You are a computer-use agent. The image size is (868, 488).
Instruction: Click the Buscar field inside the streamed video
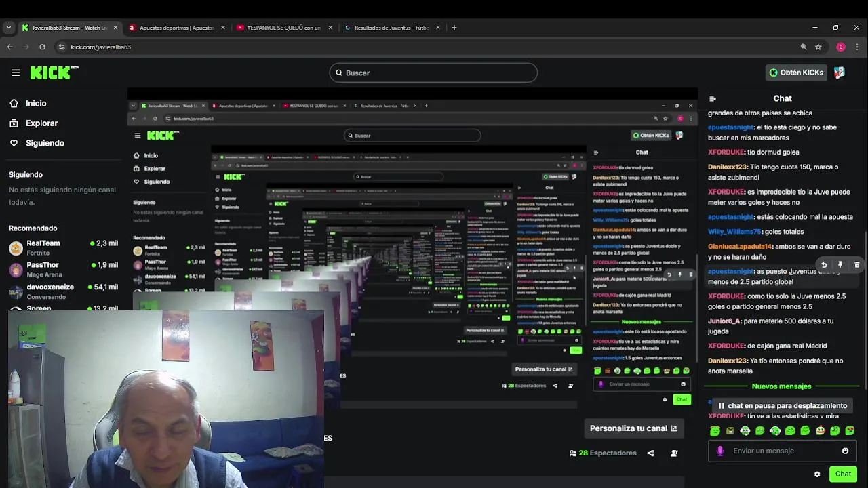pyautogui.click(x=412, y=136)
